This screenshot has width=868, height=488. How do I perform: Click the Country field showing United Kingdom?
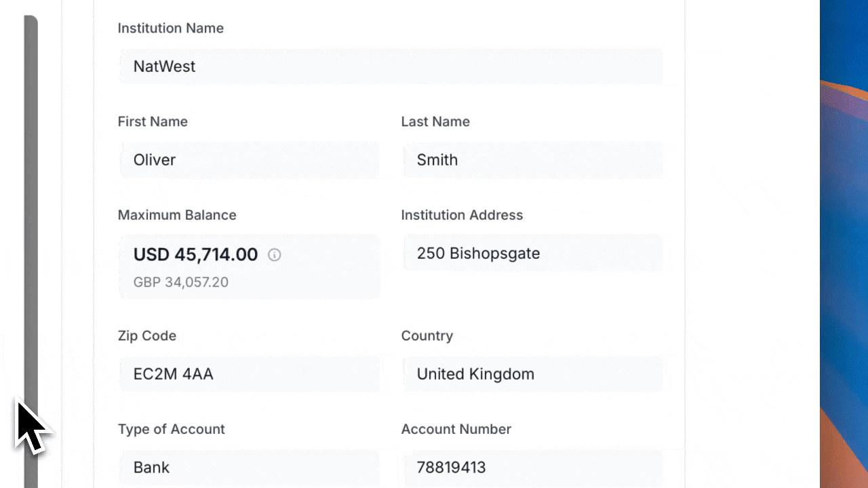532,374
